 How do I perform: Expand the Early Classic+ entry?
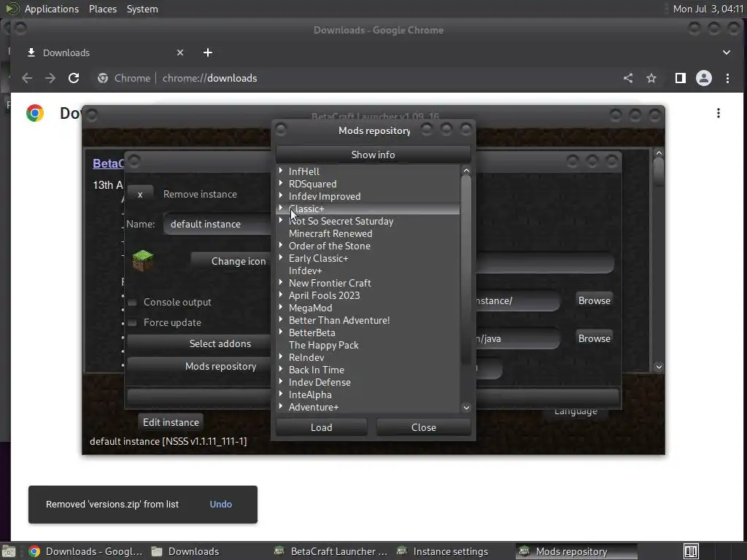281,257
